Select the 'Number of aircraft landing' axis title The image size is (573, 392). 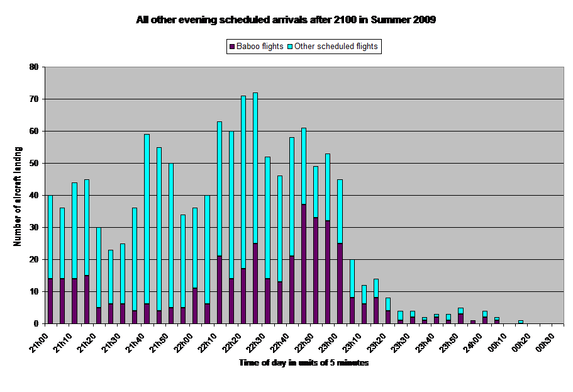click(x=18, y=196)
